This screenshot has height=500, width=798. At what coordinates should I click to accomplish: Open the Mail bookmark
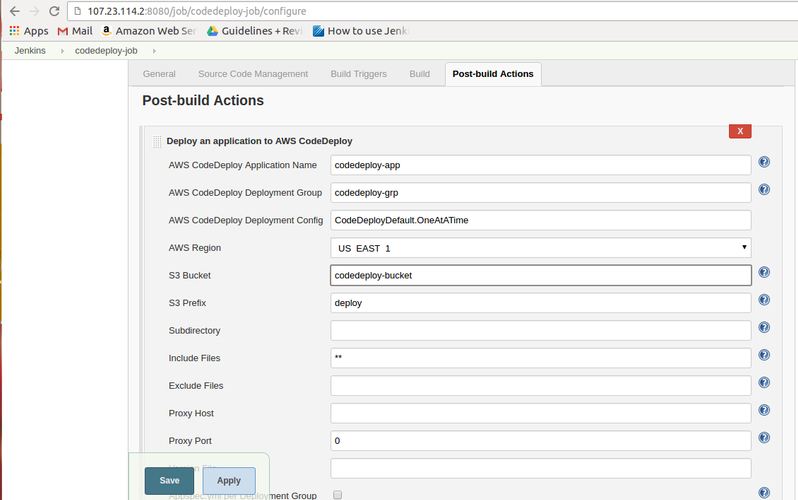pyautogui.click(x=75, y=31)
